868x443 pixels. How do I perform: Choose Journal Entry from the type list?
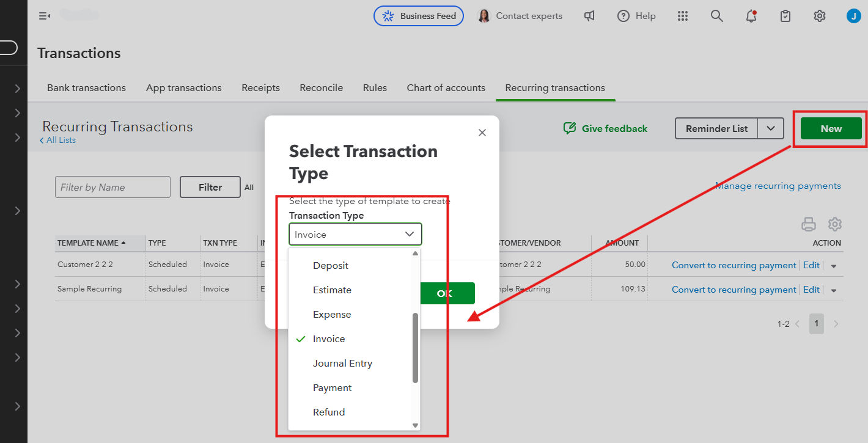tap(342, 363)
